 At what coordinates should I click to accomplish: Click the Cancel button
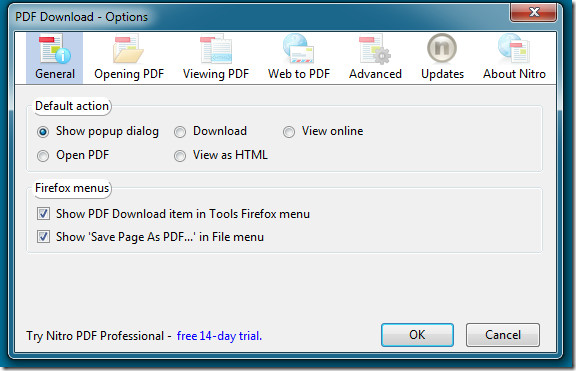[x=503, y=335]
